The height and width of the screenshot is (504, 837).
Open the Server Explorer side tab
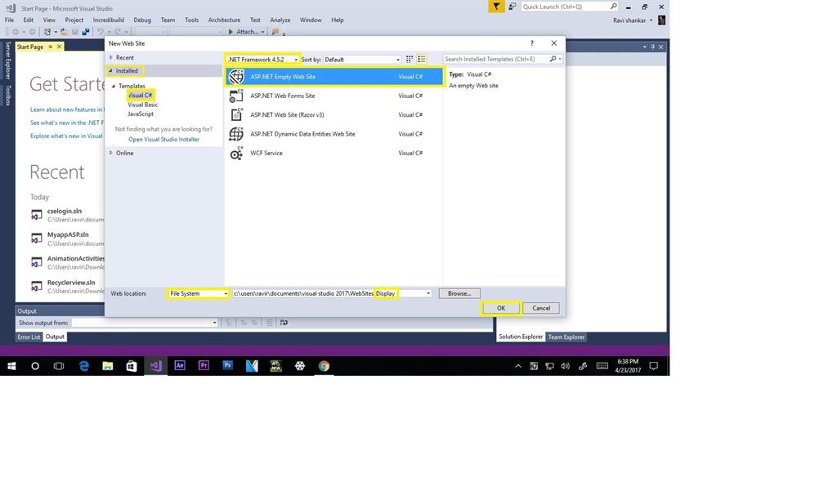(8, 60)
